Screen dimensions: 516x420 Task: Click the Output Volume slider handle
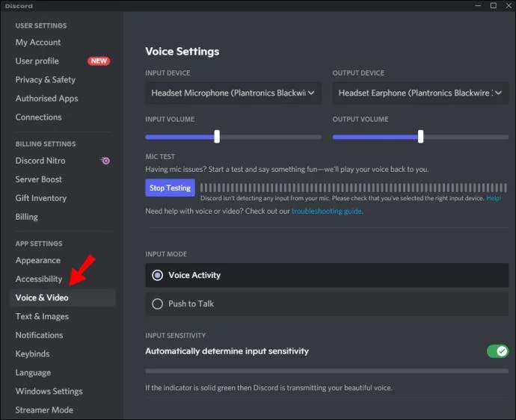[420, 137]
